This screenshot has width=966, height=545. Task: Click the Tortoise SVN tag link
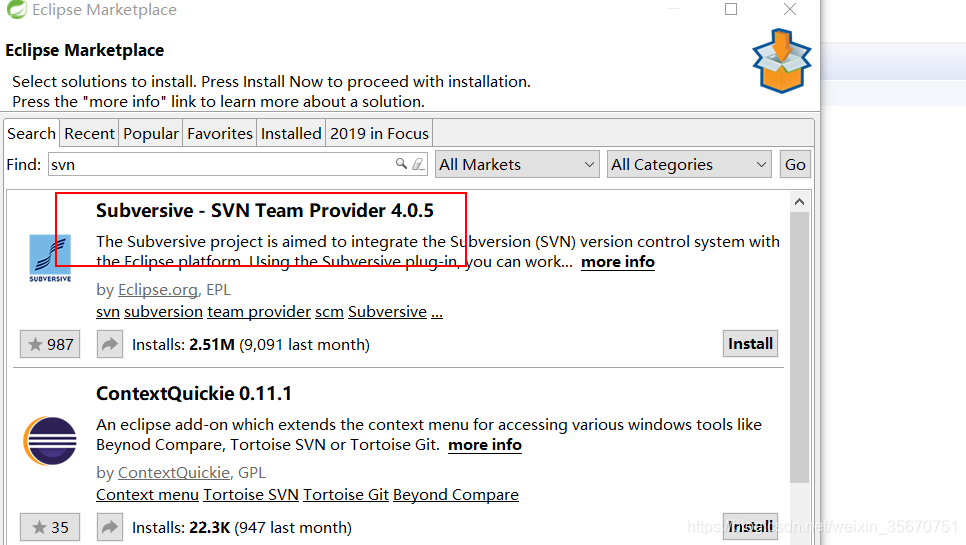251,495
